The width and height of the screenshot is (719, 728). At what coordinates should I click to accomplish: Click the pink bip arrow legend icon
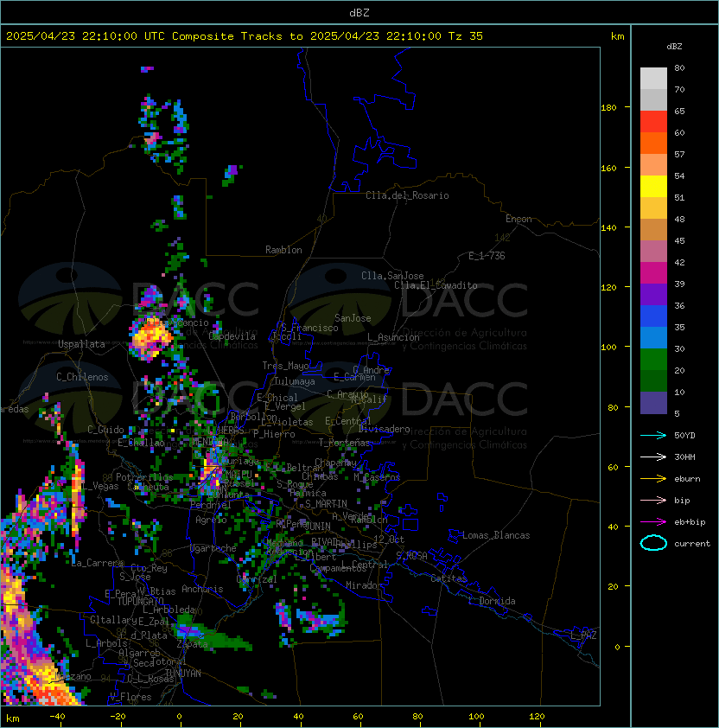point(653,500)
